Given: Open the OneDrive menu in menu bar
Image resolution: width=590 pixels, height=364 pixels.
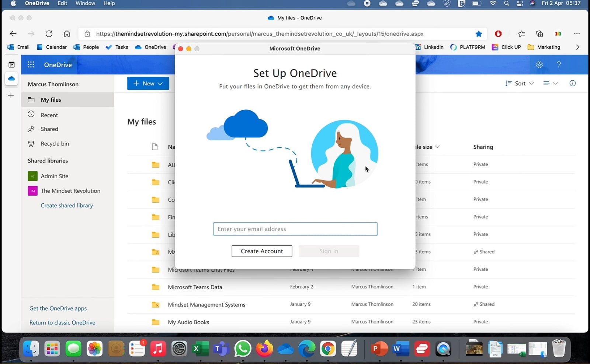Looking at the screenshot, I should 37,3.
